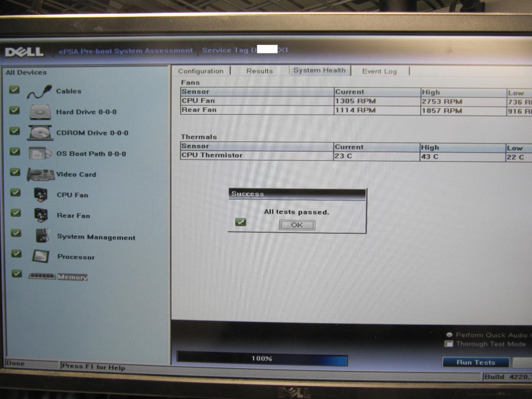The height and width of the screenshot is (399, 532).
Task: Uncheck the Memory checkbox
Action: click(17, 273)
